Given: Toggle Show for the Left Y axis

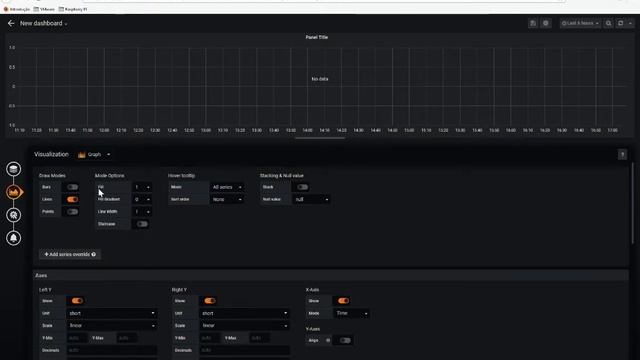Looking at the screenshot, I should 77,301.
